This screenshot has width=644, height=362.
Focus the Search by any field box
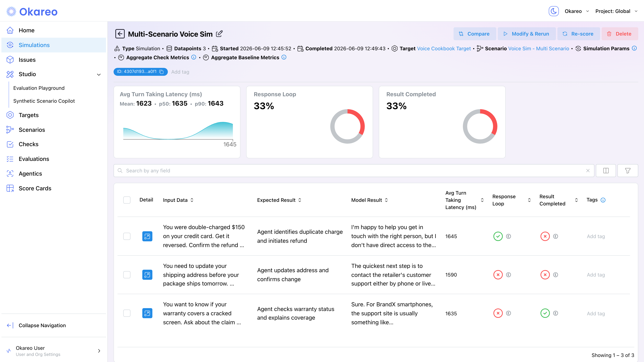[x=354, y=171]
